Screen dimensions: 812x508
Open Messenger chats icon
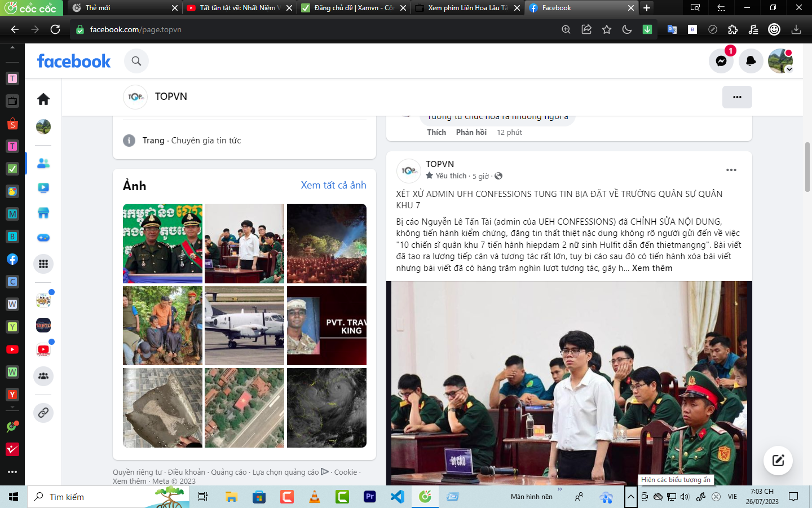tap(721, 61)
